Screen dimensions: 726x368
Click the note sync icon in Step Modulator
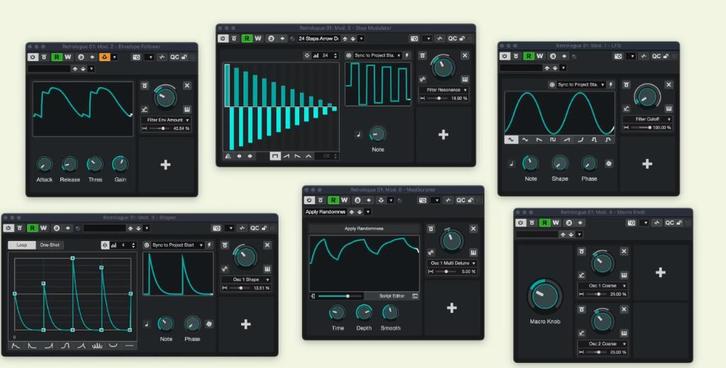click(358, 135)
